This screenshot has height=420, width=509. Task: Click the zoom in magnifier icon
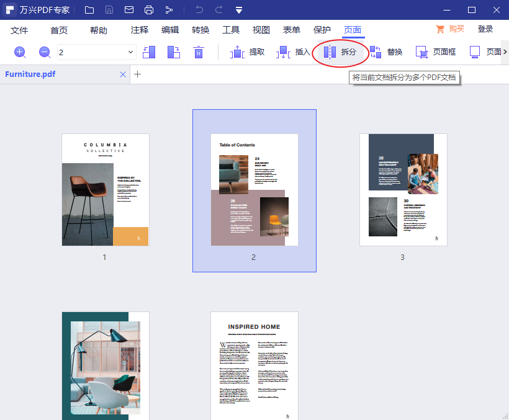20,52
